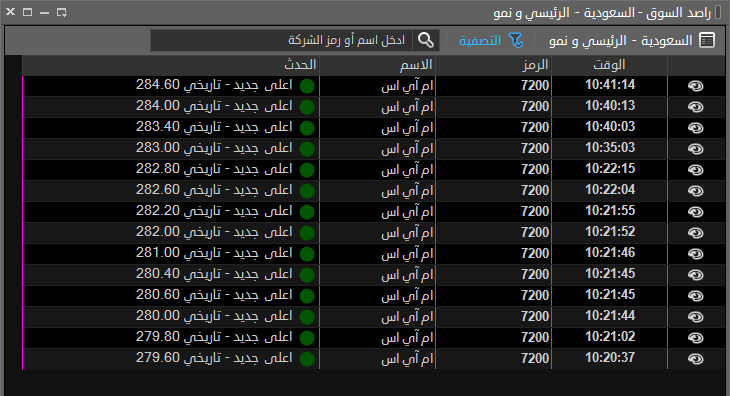Click the green indicator for 279.80 event
Image resolution: width=730 pixels, height=396 pixels.
tap(307, 338)
